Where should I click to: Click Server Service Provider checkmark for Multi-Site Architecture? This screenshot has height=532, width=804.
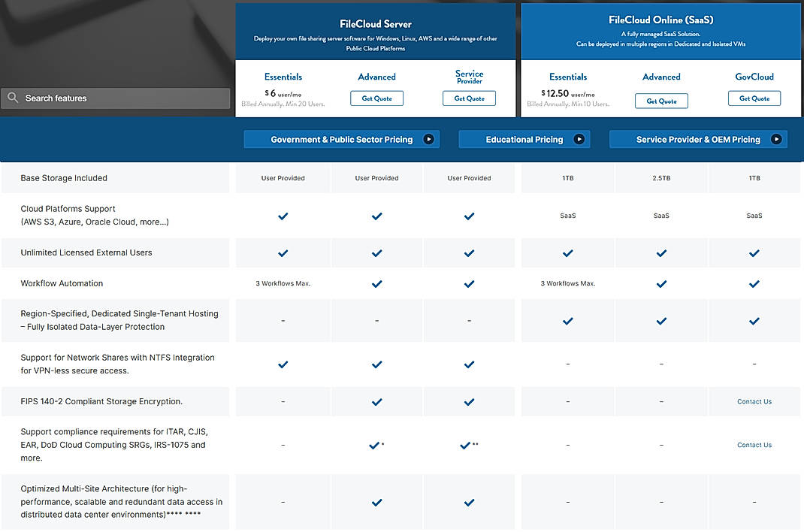point(469,503)
